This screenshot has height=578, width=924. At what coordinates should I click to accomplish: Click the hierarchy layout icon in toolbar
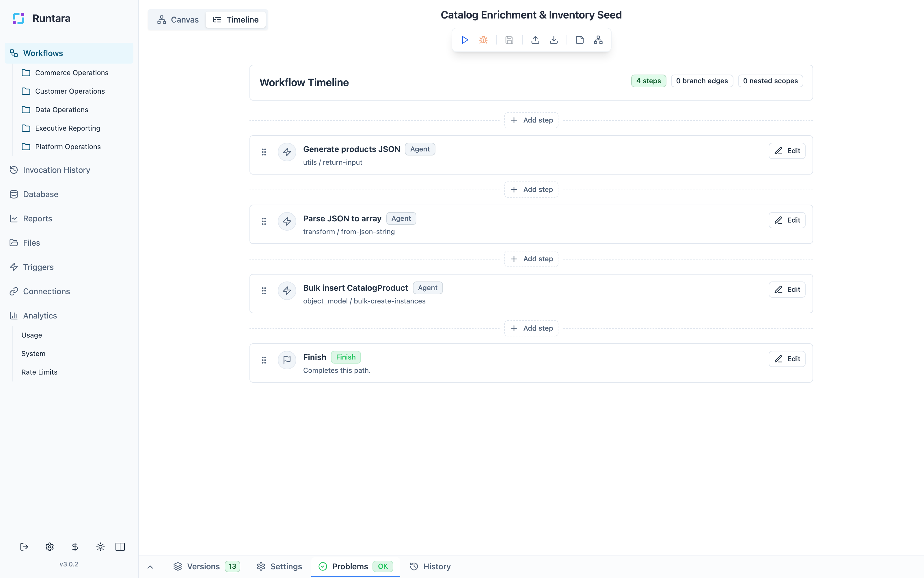[x=598, y=40]
